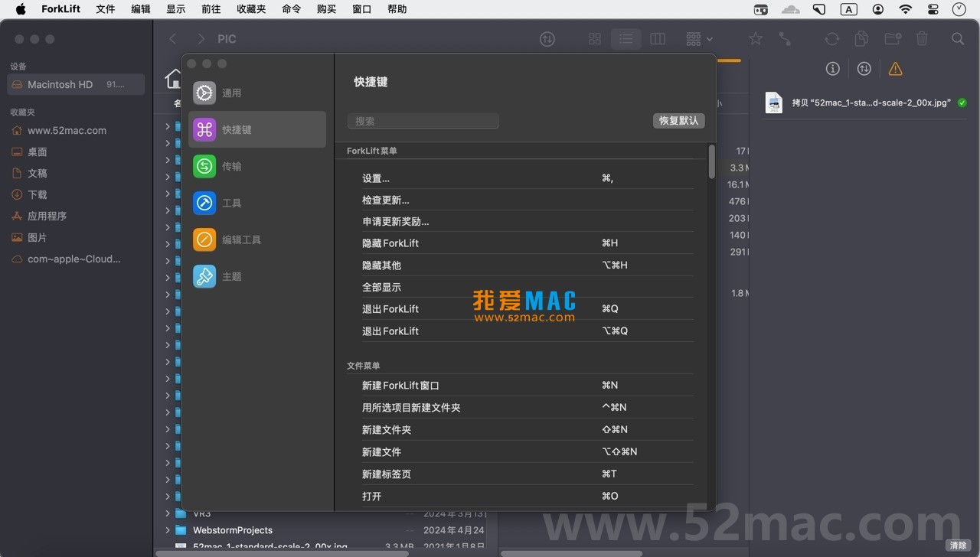Image resolution: width=980 pixels, height=557 pixels.
Task: Switch to icon grid view
Action: pos(595,39)
